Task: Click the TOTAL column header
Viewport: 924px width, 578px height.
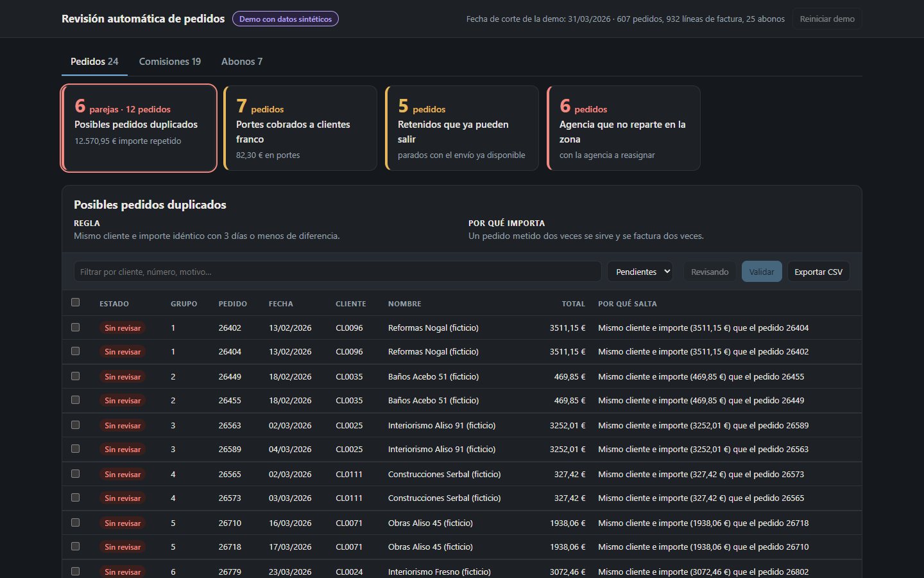Action: point(574,304)
